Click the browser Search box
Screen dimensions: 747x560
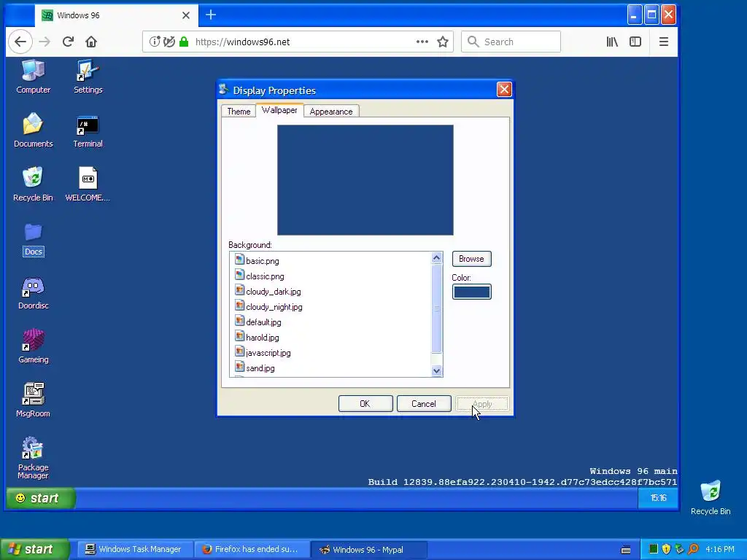511,42
